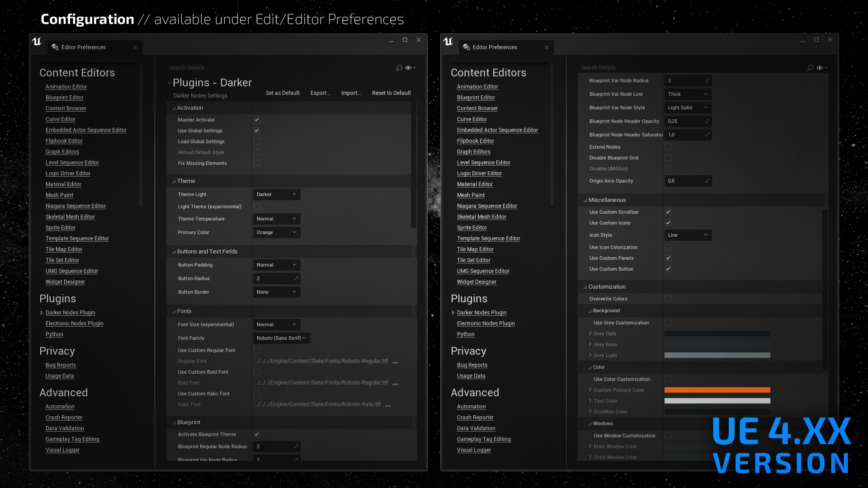The width and height of the screenshot is (868, 488).
Task: Enable the Load Global Settings option
Action: tap(256, 141)
